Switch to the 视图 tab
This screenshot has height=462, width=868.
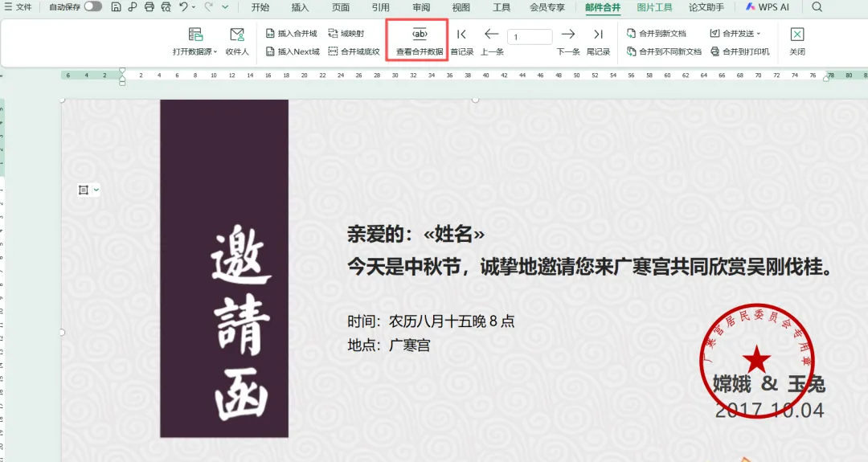461,7
